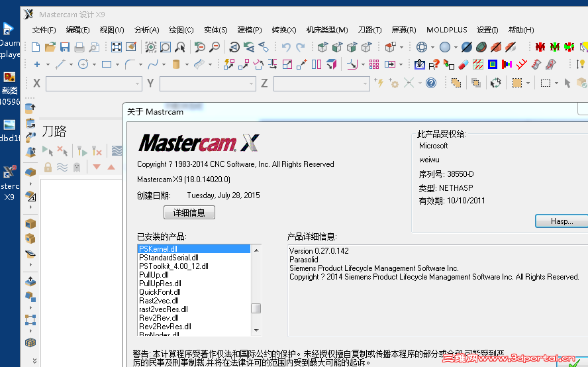Click the mirror transform icon

[x=272, y=64]
